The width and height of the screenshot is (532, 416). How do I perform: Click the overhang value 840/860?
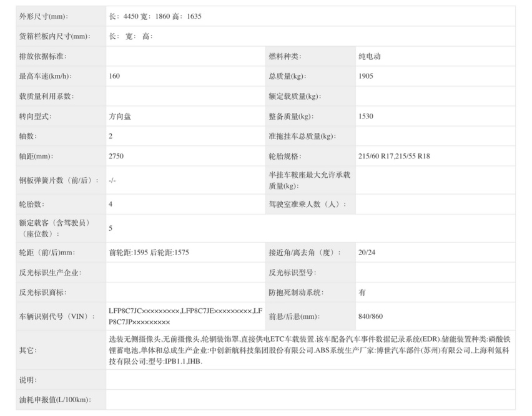tap(370, 316)
